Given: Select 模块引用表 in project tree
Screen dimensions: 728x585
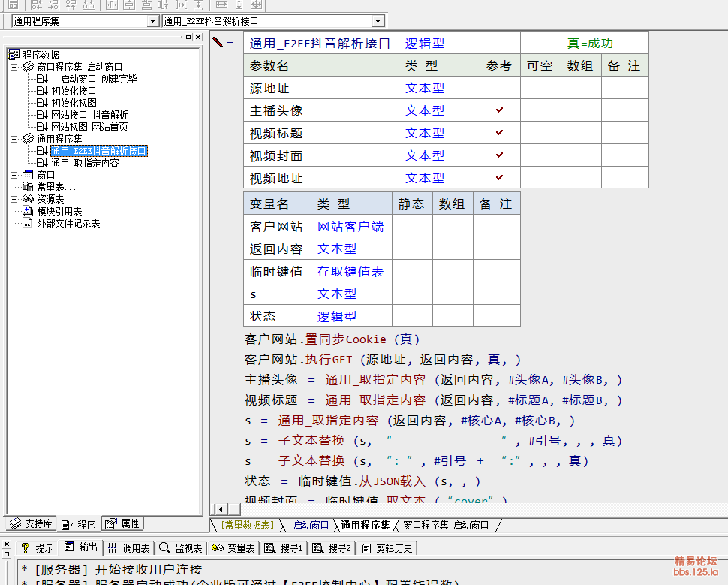Looking at the screenshot, I should pos(59,211).
